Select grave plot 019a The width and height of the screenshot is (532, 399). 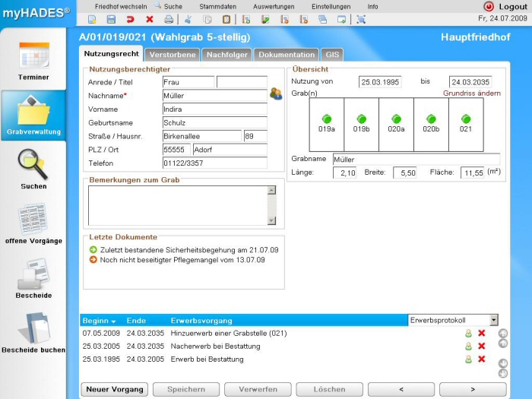tap(326, 125)
